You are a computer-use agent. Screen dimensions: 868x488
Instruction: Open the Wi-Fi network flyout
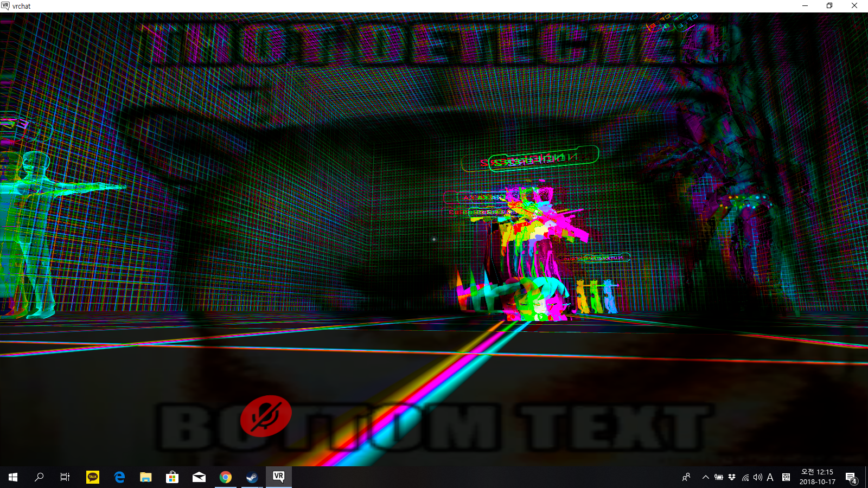click(745, 477)
